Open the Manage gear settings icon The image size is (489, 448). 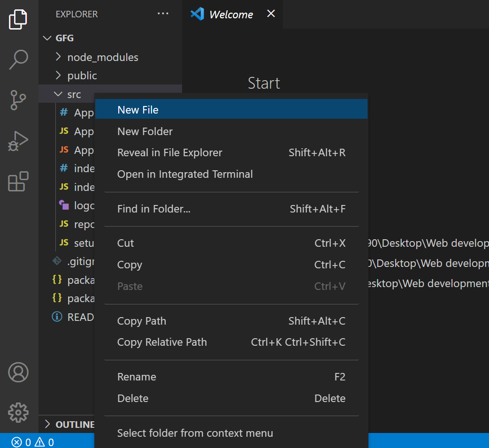19,412
